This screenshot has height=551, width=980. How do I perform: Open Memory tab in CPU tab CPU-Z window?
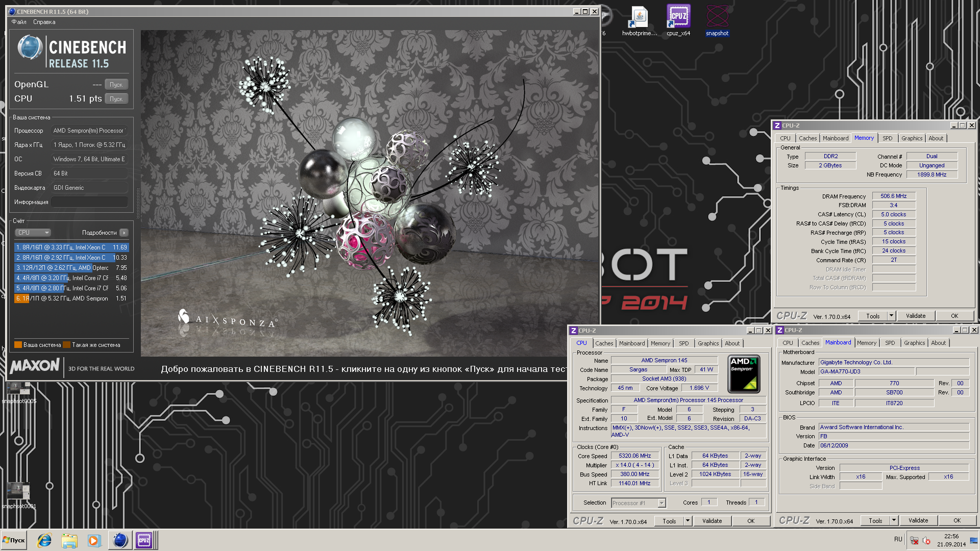click(x=660, y=343)
